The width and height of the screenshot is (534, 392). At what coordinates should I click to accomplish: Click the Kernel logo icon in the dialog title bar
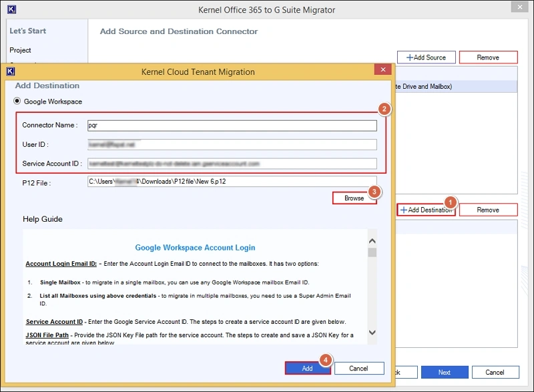tap(11, 71)
